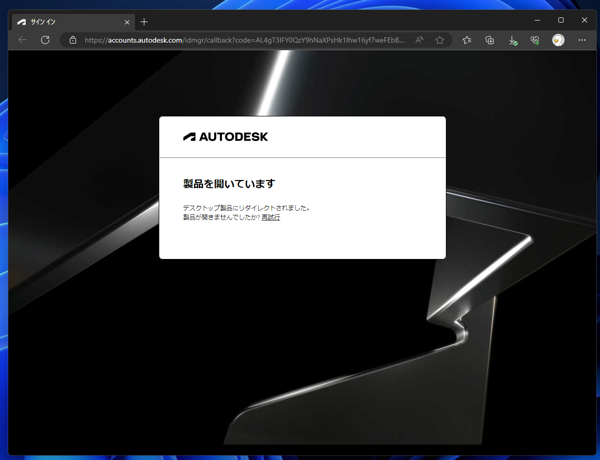Close the サインイン tab
The height and width of the screenshot is (460, 600).
pos(127,22)
